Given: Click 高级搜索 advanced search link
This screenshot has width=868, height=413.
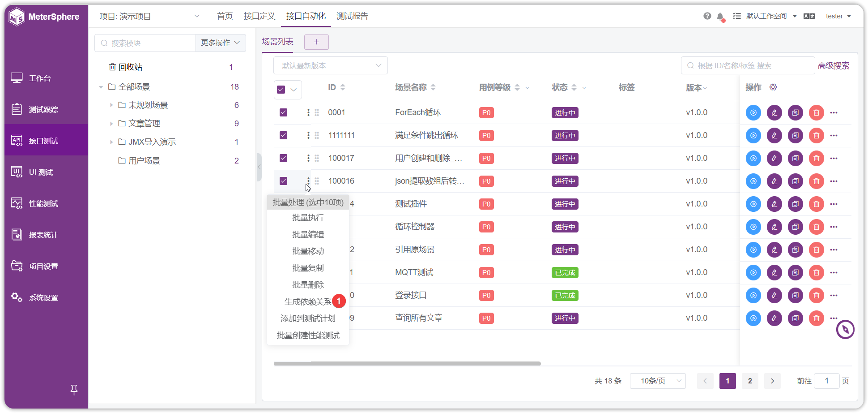Looking at the screenshot, I should point(833,65).
